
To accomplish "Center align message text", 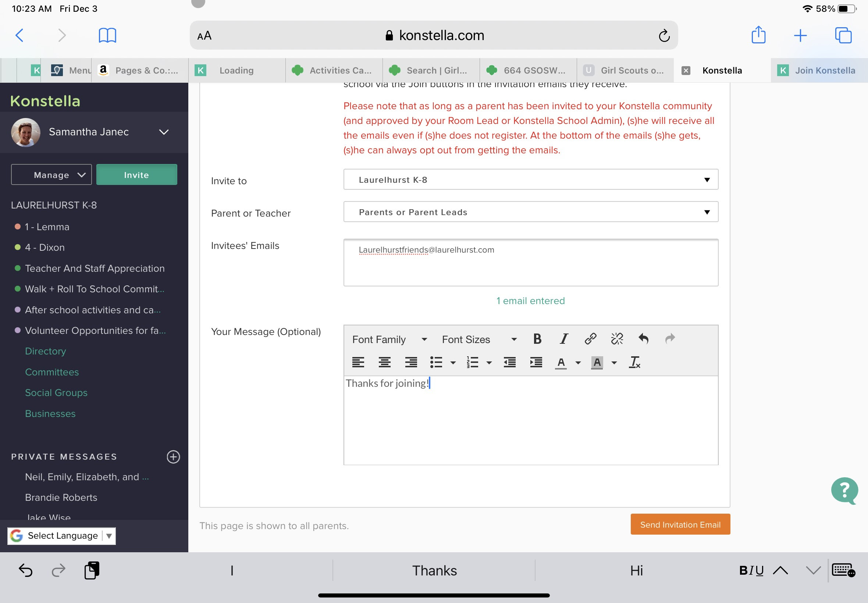I will point(385,362).
